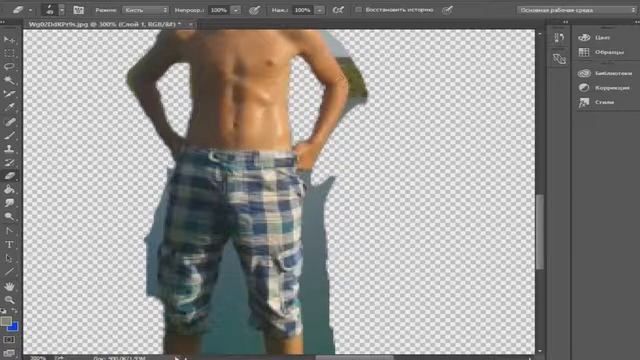The image size is (640, 360).
Task: Click the scroll-up arrow of canvas scrollbar
Action: pyautogui.click(x=540, y=35)
